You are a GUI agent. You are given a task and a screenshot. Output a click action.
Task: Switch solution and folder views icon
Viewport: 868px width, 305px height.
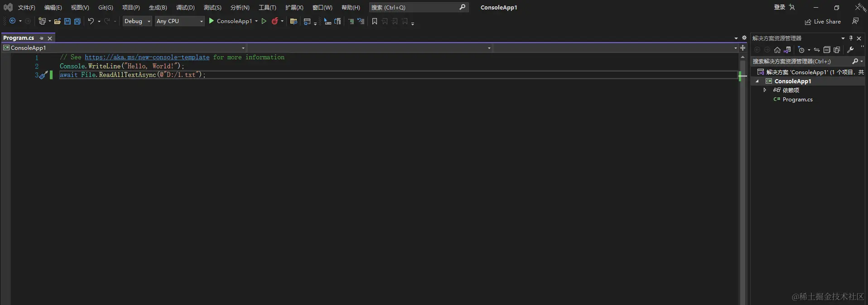tap(787, 50)
